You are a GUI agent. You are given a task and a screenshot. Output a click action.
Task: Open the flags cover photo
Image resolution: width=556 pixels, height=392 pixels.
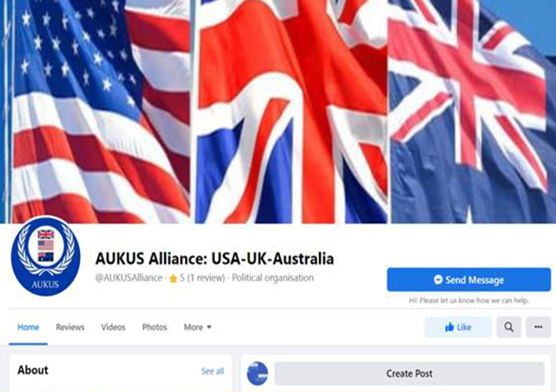(x=278, y=111)
